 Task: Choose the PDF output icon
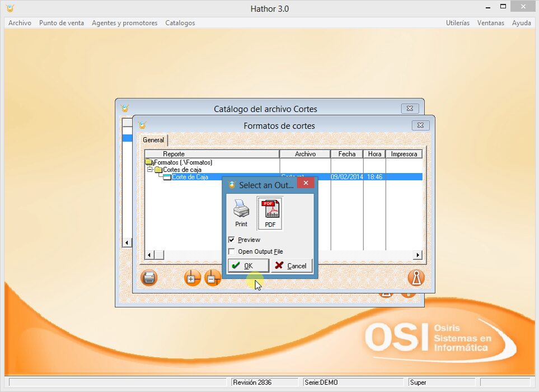pos(270,213)
